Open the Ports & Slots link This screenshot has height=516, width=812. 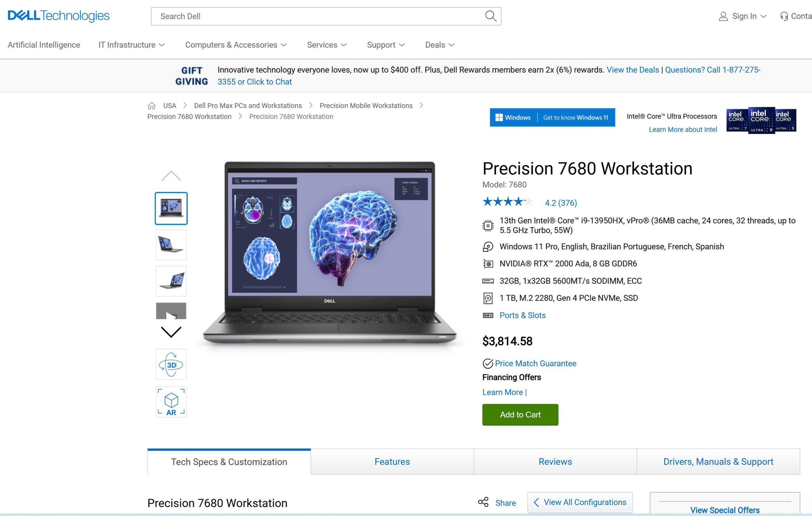(522, 315)
